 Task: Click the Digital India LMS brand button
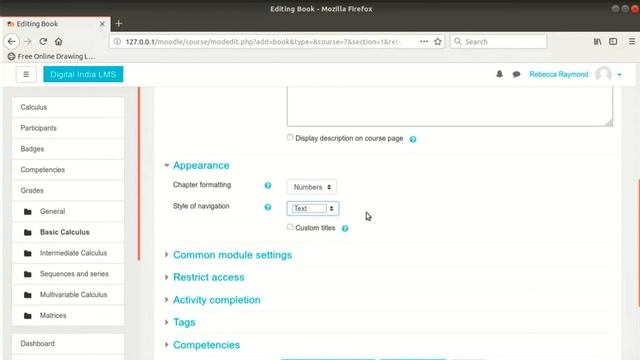[83, 74]
